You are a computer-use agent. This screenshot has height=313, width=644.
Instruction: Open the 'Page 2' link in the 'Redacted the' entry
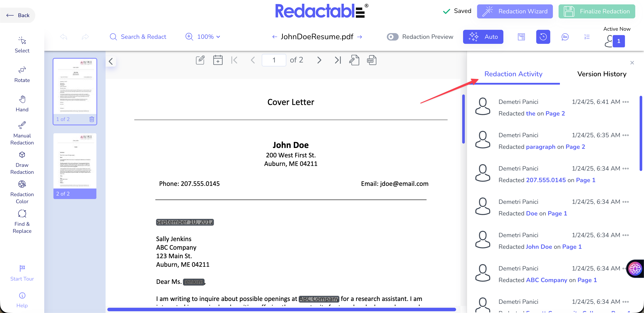pos(555,113)
